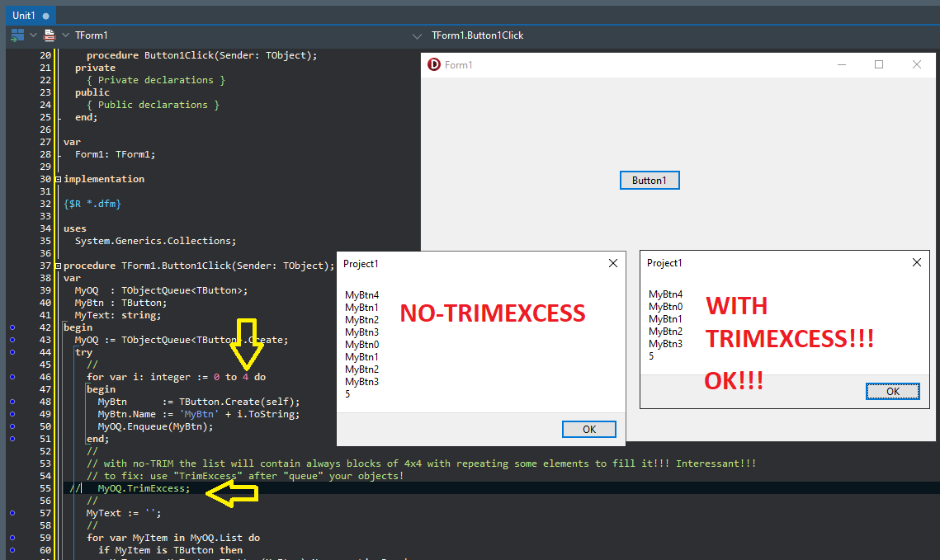
Task: Place cursor on the MyOQ.TrimExcess code line
Action: coord(144,488)
